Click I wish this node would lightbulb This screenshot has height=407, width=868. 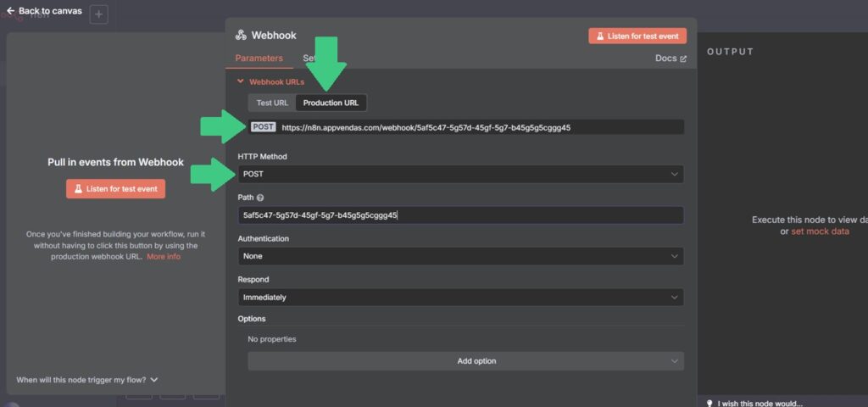(x=709, y=404)
